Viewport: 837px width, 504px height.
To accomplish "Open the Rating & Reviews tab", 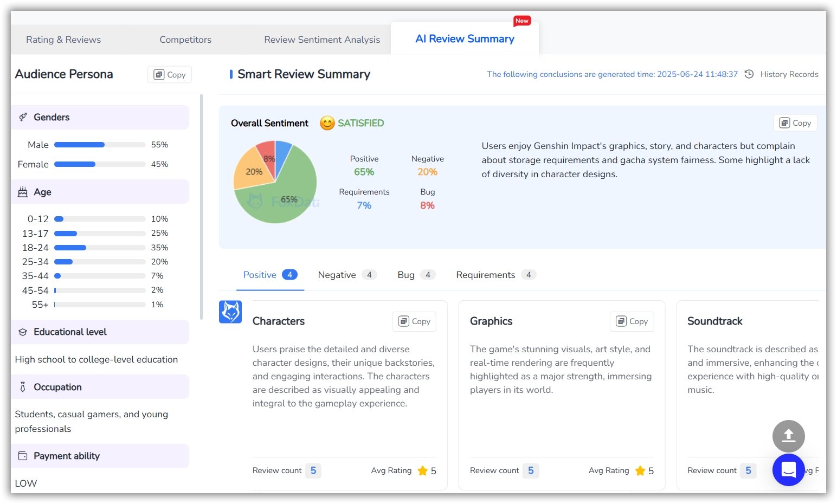I will point(63,40).
